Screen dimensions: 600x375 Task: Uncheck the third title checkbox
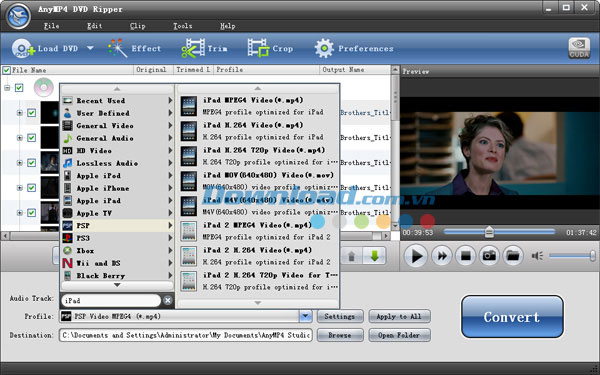click(x=32, y=163)
